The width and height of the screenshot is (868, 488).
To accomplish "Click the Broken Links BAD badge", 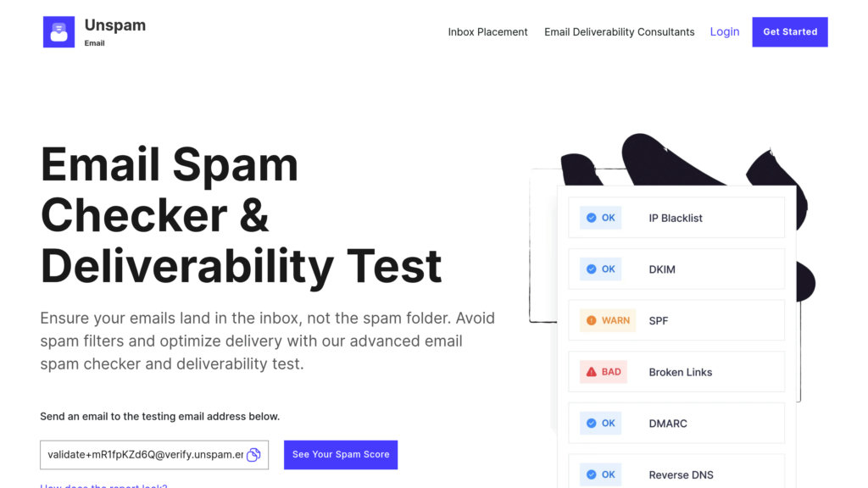I will coord(604,372).
